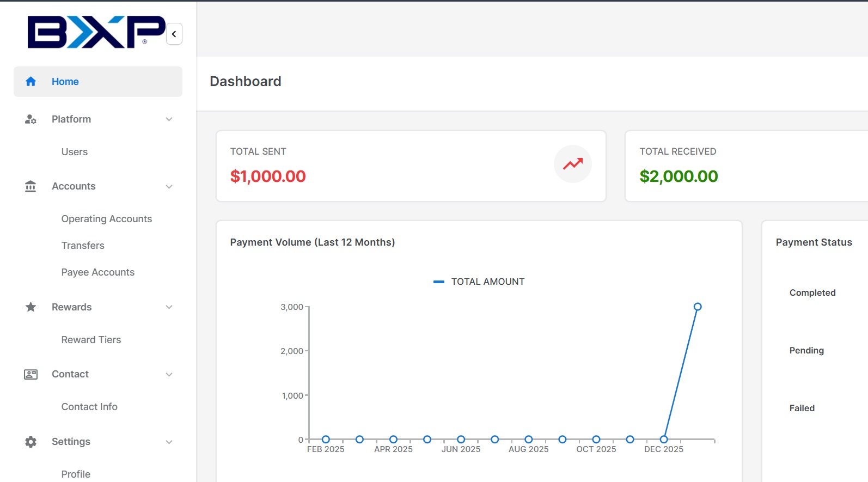Collapse the Platform section chevron
This screenshot has width=868, height=482.
(169, 119)
